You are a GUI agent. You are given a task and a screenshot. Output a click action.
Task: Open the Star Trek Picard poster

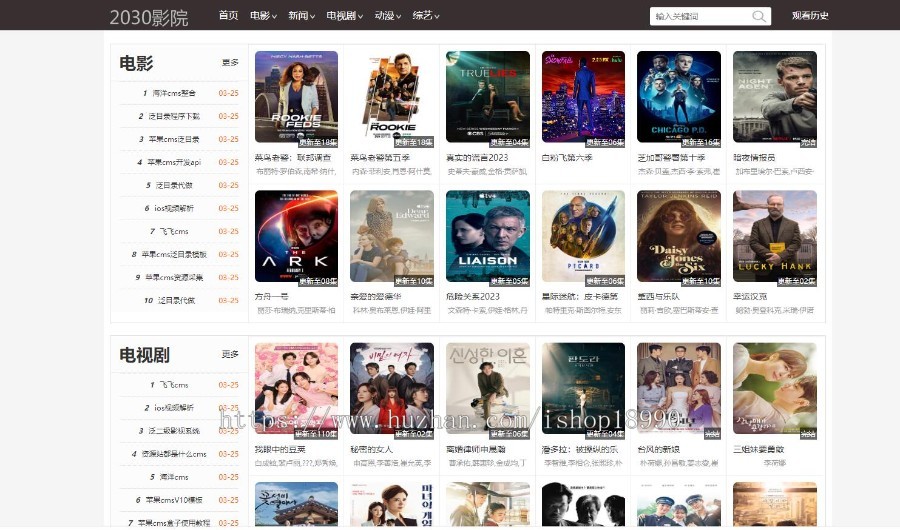click(583, 238)
